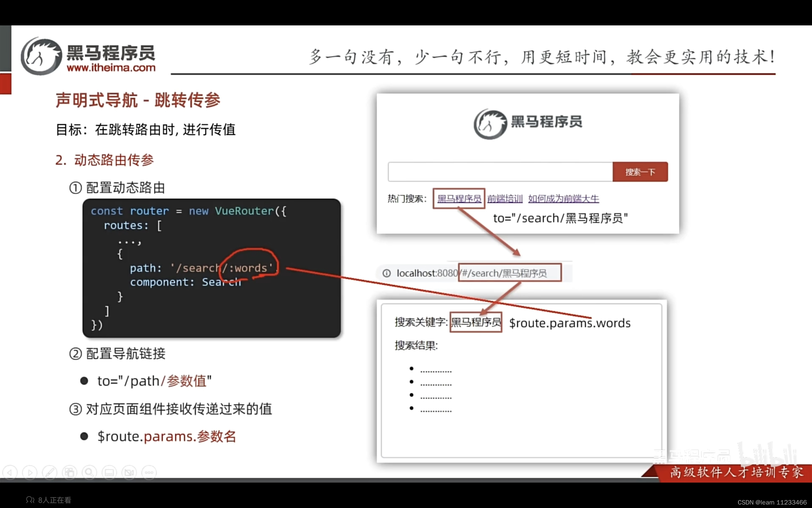
Task: Open the pen annotation tool
Action: [x=50, y=472]
